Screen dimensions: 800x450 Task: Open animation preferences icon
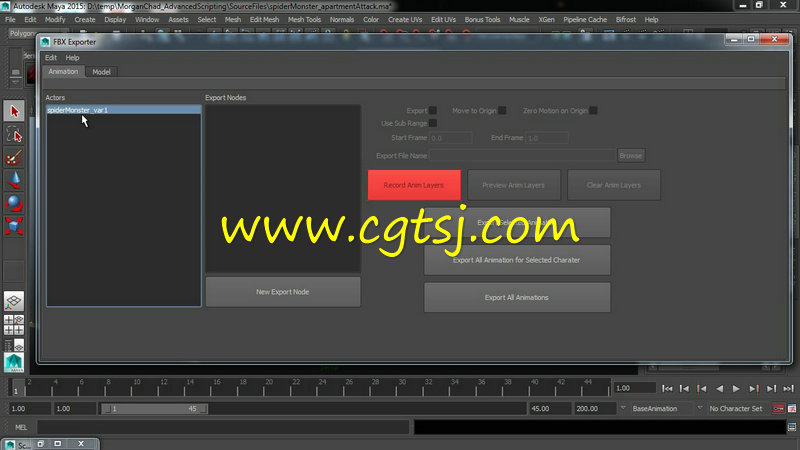click(792, 409)
